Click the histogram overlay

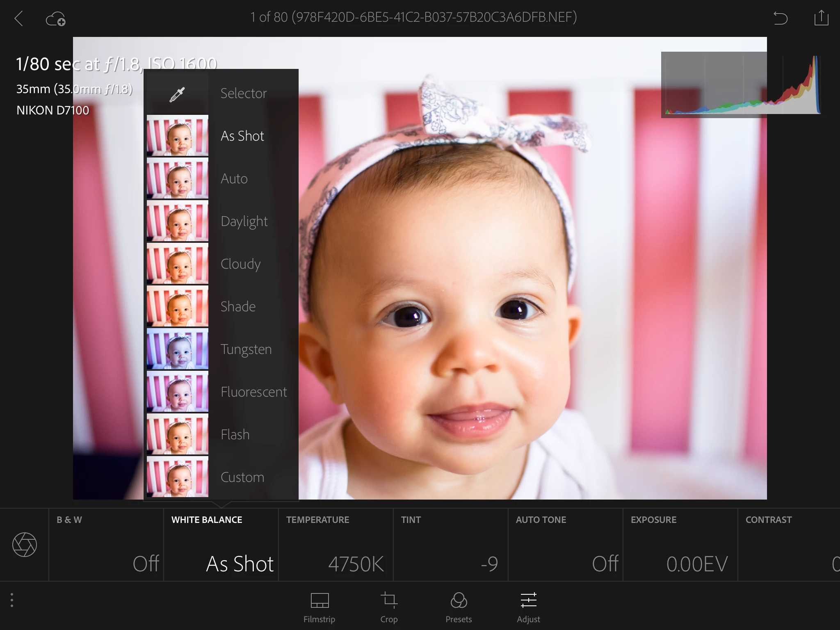(740, 85)
